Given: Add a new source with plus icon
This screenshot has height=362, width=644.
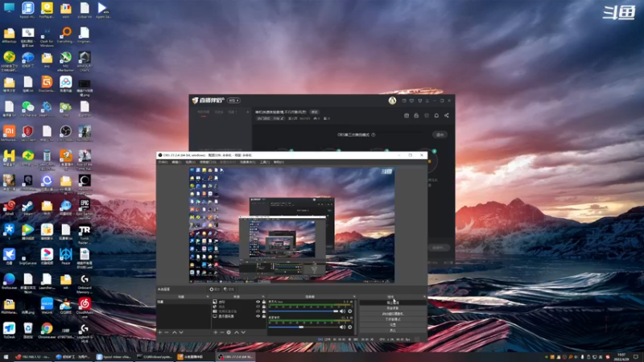Looking at the screenshot, I should (215, 332).
